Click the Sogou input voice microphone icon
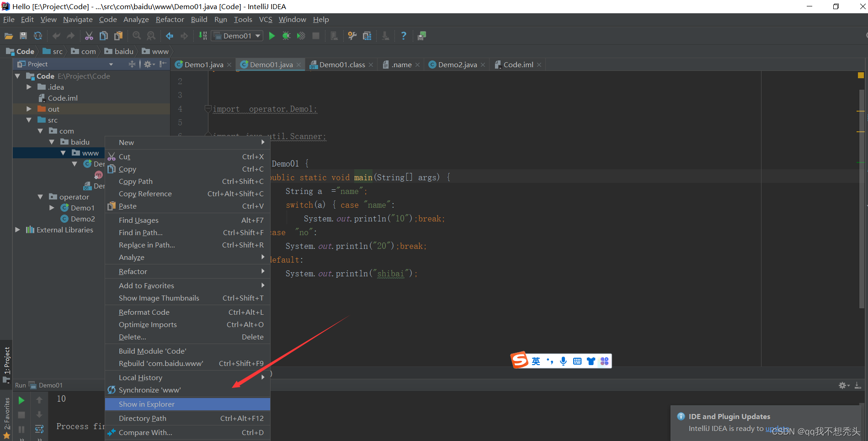Image resolution: width=868 pixels, height=441 pixels. point(563,361)
